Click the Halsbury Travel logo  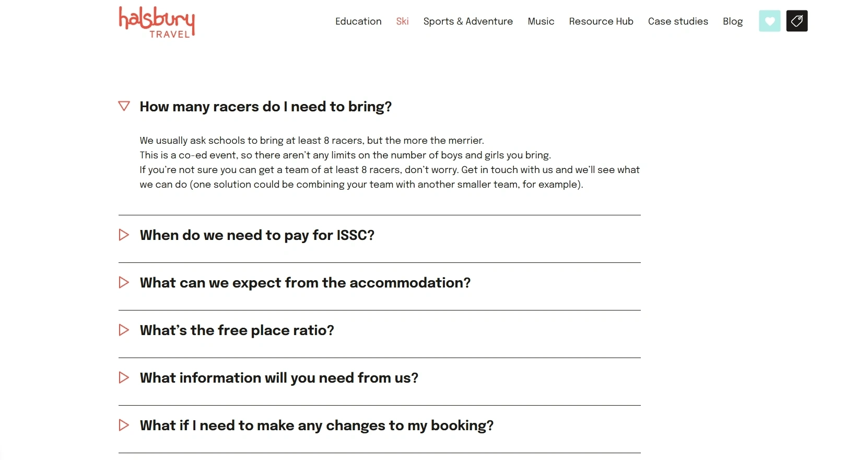[157, 22]
